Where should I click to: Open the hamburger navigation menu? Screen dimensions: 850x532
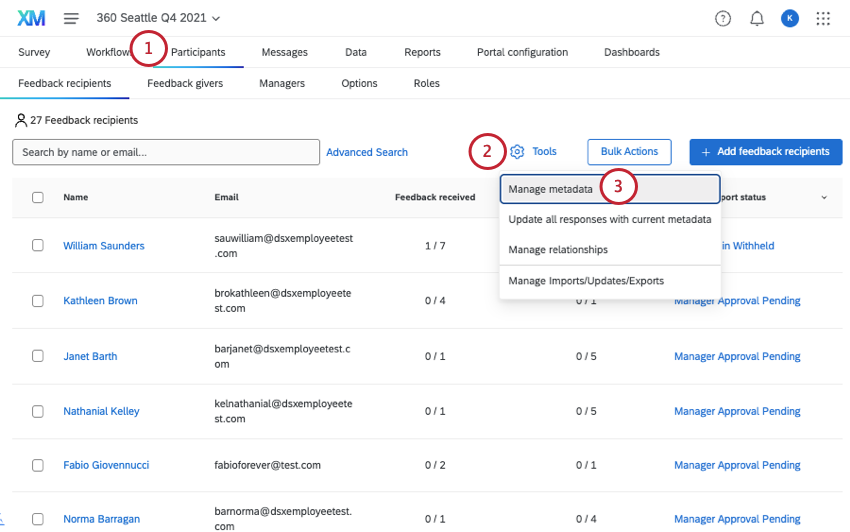(71, 18)
